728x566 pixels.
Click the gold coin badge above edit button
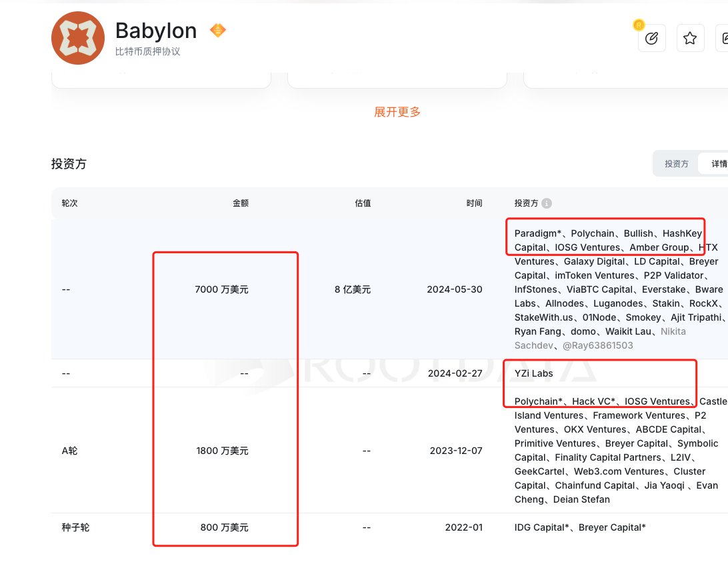(639, 25)
